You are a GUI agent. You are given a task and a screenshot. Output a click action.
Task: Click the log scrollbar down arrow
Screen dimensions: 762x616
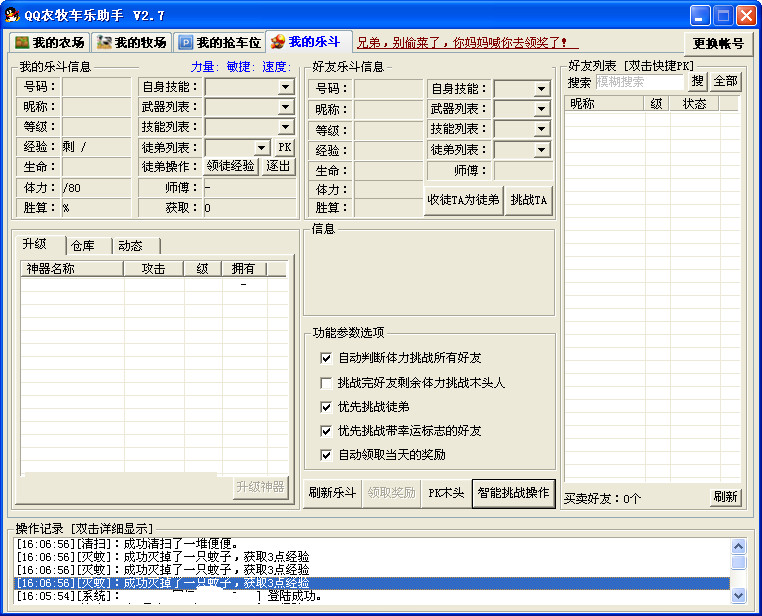[738, 595]
